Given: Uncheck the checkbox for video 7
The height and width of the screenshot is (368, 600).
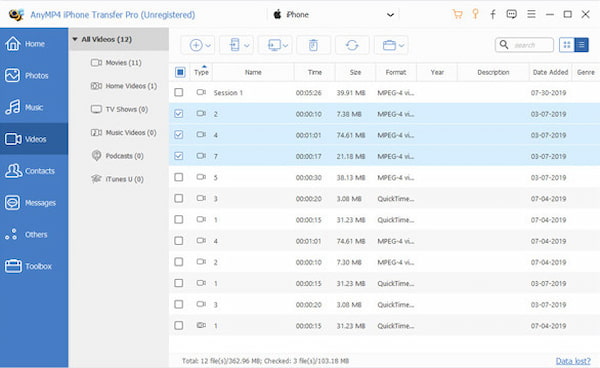Looking at the screenshot, I should pyautogui.click(x=179, y=156).
